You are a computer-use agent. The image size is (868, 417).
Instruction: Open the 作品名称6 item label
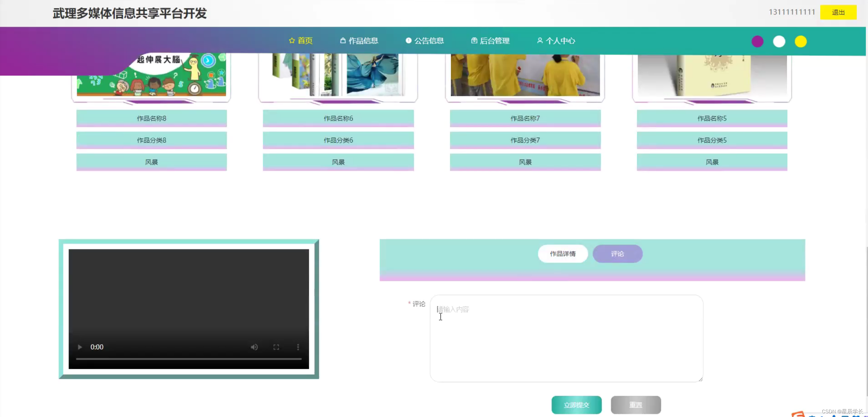point(338,118)
